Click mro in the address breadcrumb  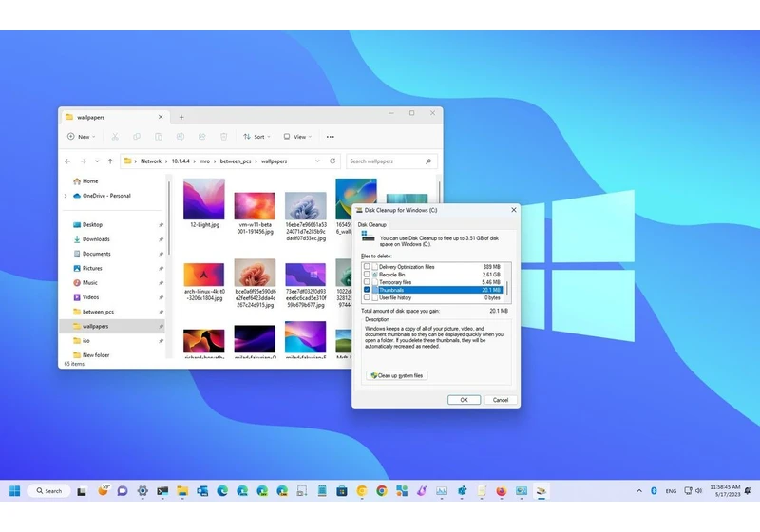click(204, 161)
